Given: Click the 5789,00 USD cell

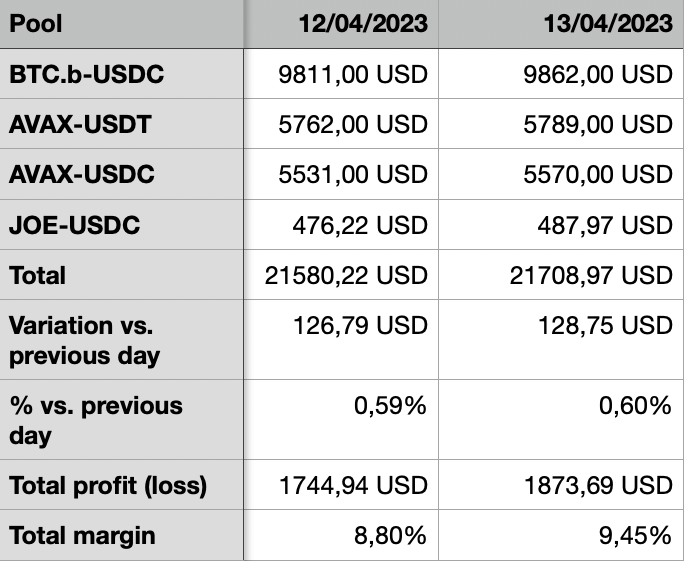Looking at the screenshot, I should [598, 125].
